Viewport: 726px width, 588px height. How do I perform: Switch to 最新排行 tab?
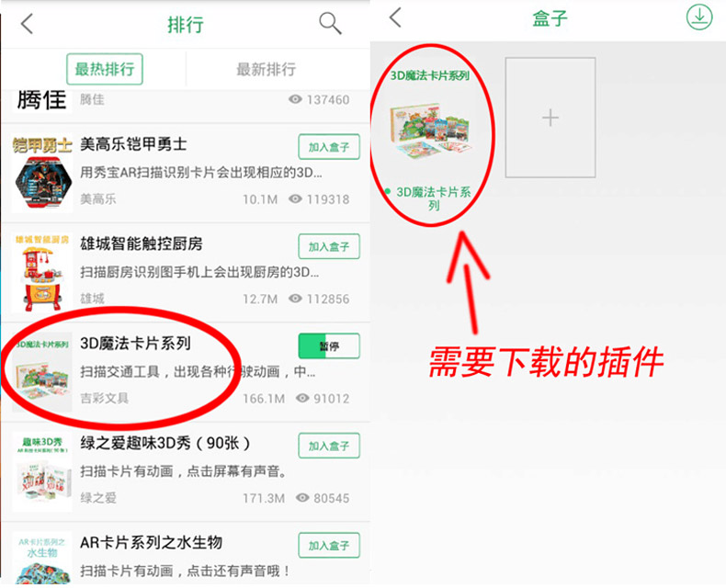(267, 69)
